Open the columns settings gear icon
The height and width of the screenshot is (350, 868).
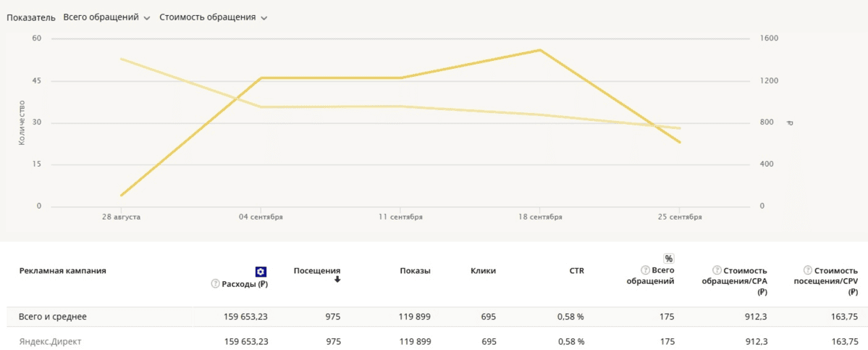tap(261, 271)
